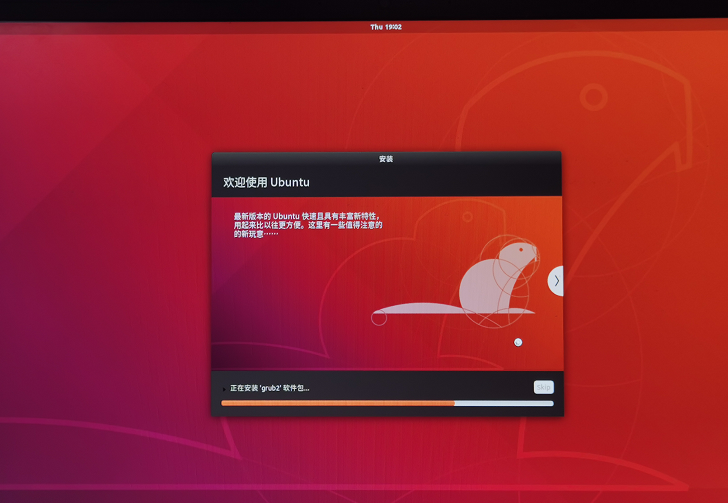The image size is (728, 503).
Task: Click status text '正在安装 grub2 软件包'
Action: 270,388
